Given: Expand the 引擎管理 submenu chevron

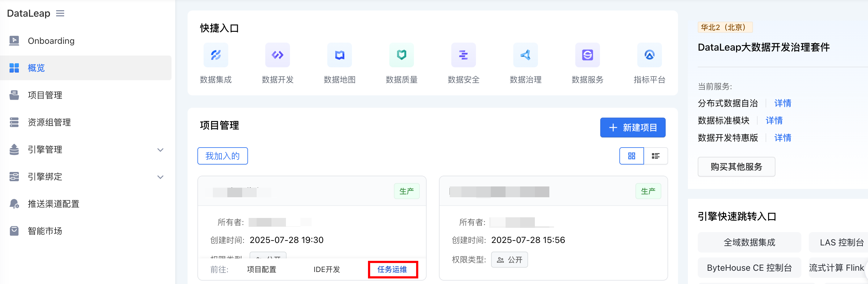Looking at the screenshot, I should pyautogui.click(x=160, y=150).
